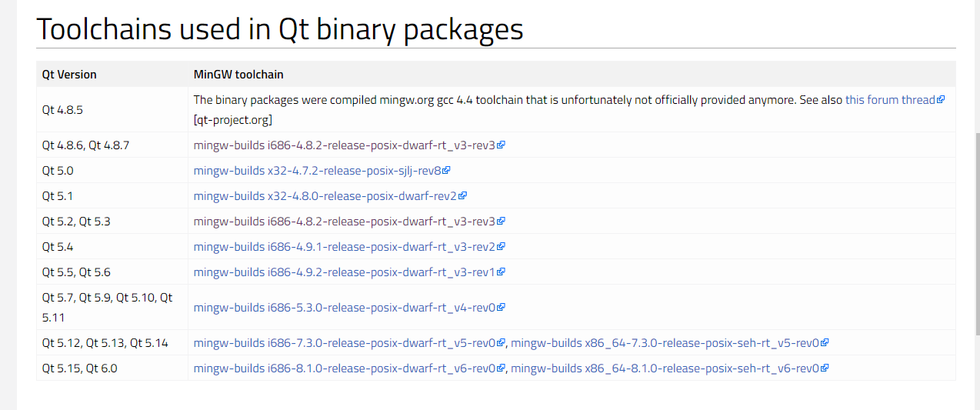Open mingw-builds i686-7.3.0 dwarf link
Image resolution: width=980 pixels, height=410 pixels.
pos(345,343)
